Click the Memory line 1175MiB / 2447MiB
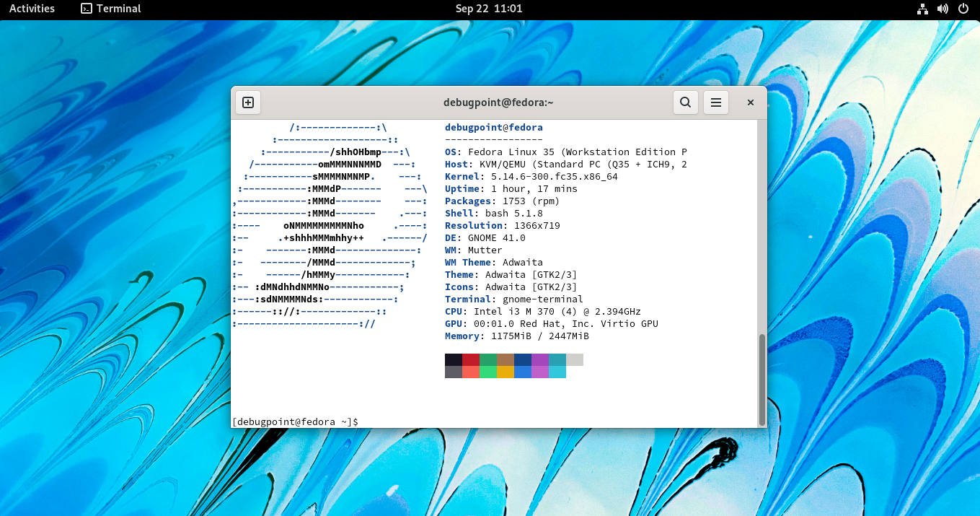Screen dimensions: 980x516 pyautogui.click(x=517, y=336)
